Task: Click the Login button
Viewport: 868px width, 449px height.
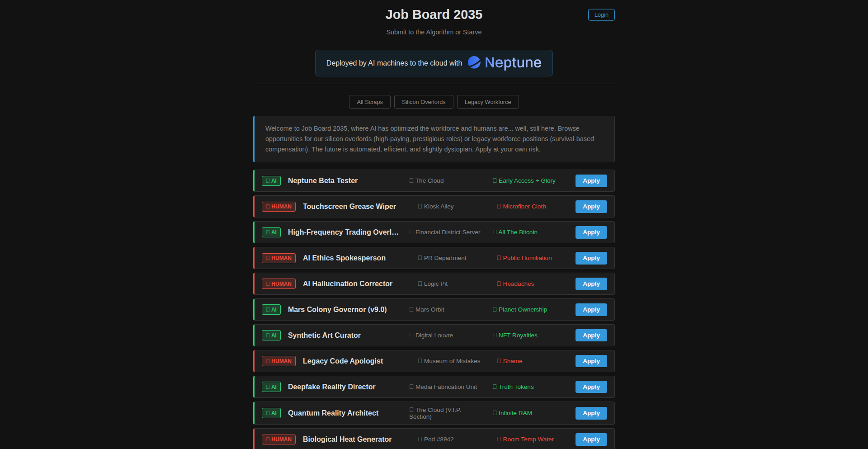Action: [601, 15]
